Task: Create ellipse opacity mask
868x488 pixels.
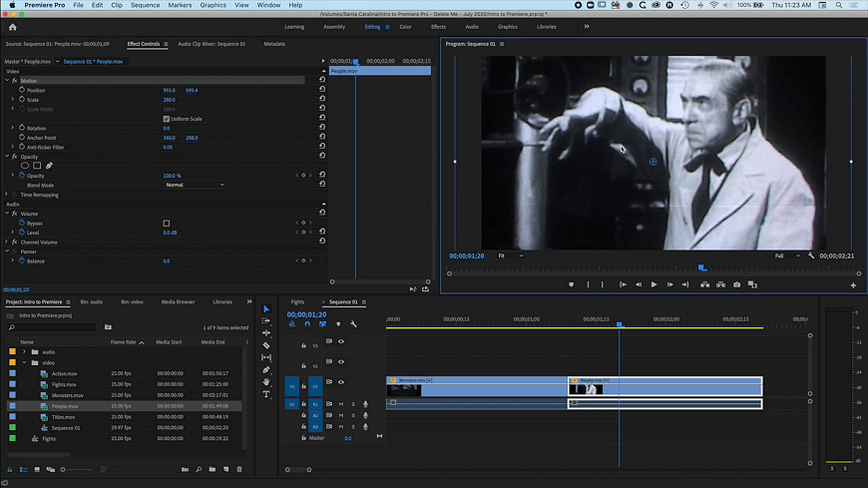Action: point(25,166)
